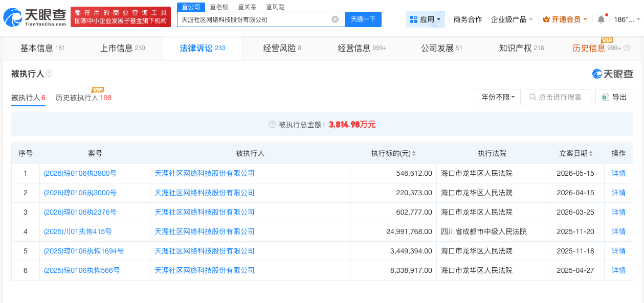The width and height of the screenshot is (644, 303).
Task: Open 商务合作 link
Action: point(468,19)
